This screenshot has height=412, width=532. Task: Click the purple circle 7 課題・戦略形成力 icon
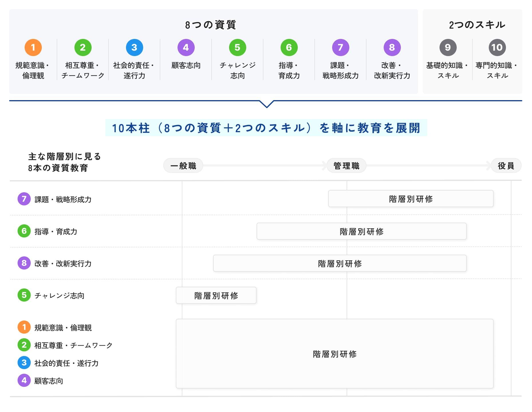click(x=341, y=47)
